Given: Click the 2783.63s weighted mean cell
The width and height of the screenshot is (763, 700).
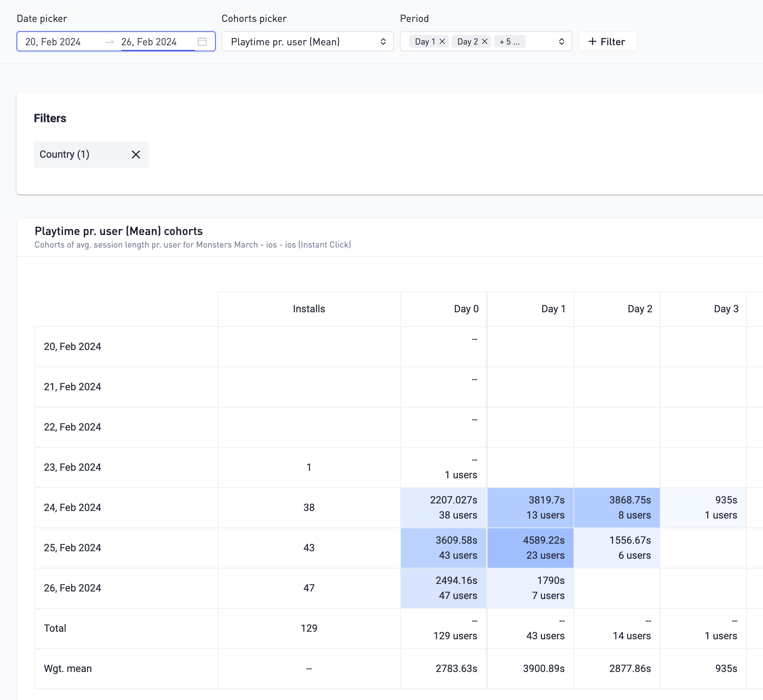Looking at the screenshot, I should tap(443, 668).
